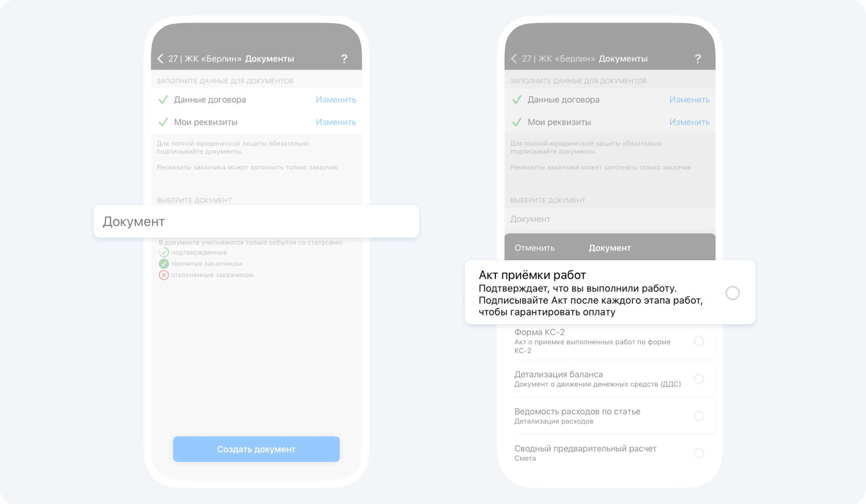The image size is (866, 504).
Task: Select the Детализация баланса radio option
Action: [x=699, y=379]
